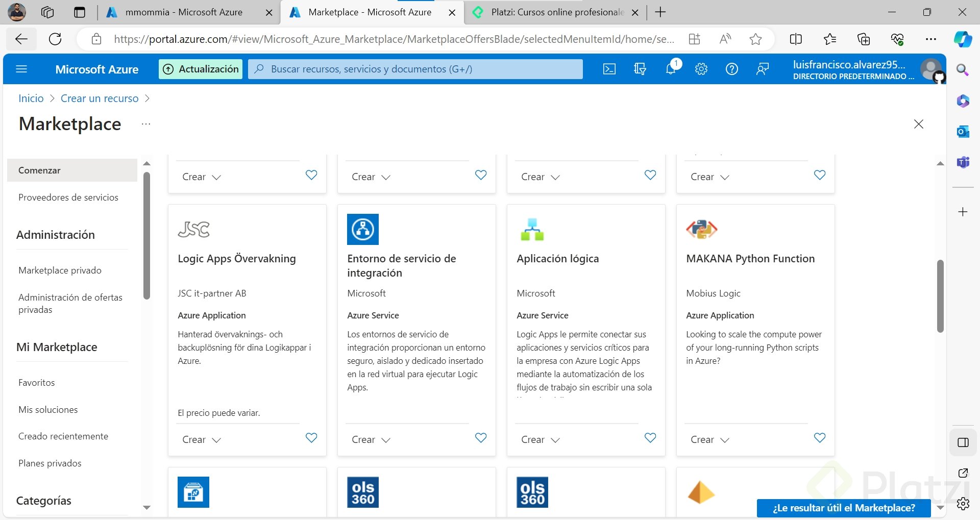The width and height of the screenshot is (980, 520).
Task: Open Azure portal settings gear
Action: pos(701,69)
